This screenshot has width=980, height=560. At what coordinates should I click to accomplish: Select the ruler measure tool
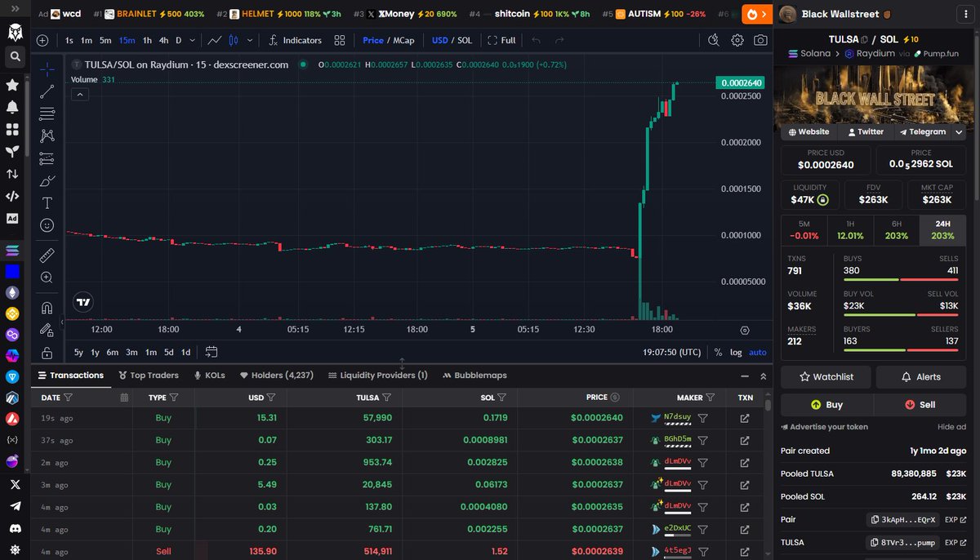tap(47, 255)
